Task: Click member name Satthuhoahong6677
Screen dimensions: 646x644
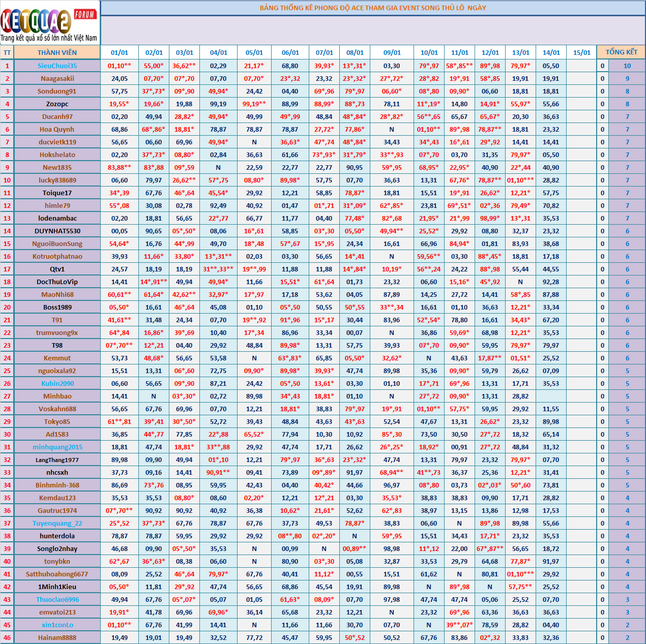Action: pyautogui.click(x=57, y=574)
